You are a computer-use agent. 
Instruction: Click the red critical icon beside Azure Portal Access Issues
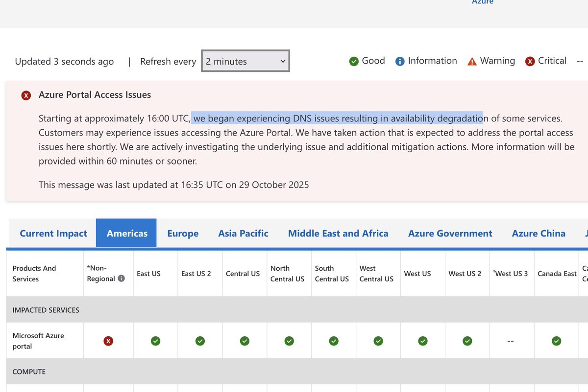tap(26, 95)
